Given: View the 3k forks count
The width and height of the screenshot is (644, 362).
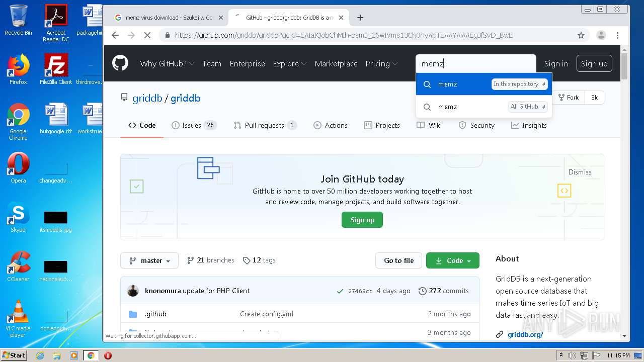Looking at the screenshot, I should 594,98.
